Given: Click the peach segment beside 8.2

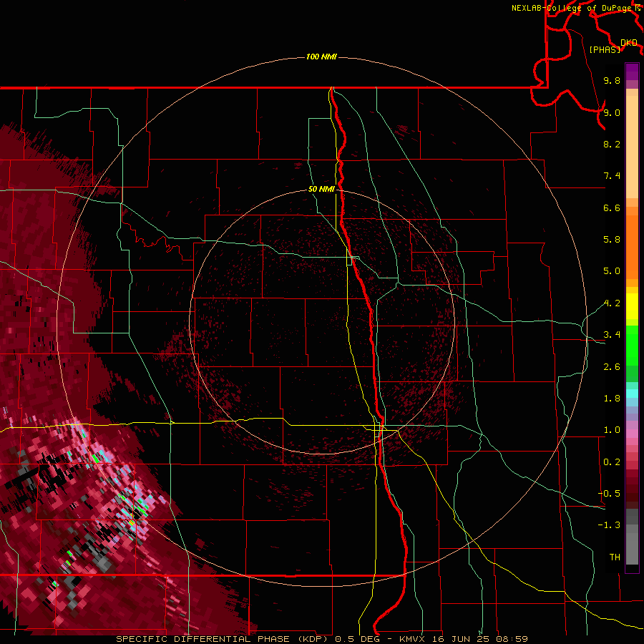Looking at the screenshot, I should pyautogui.click(x=632, y=147).
